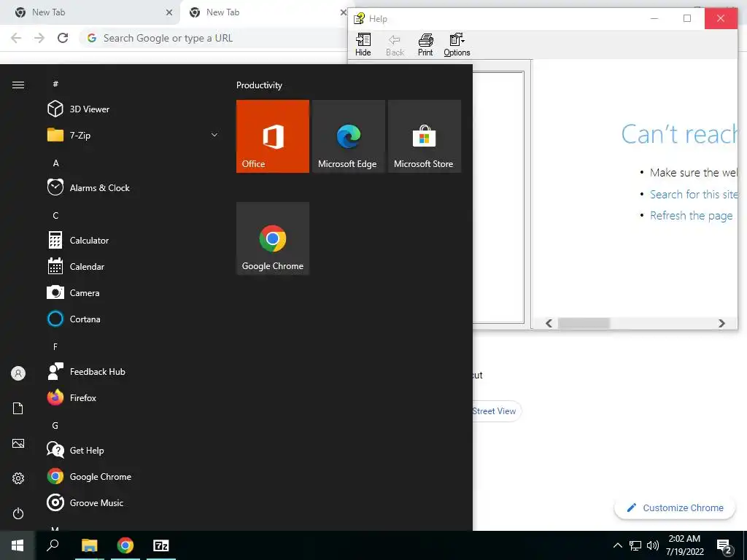Open Options dropdown in Help window
This screenshot has height=560, width=747.
457,45
